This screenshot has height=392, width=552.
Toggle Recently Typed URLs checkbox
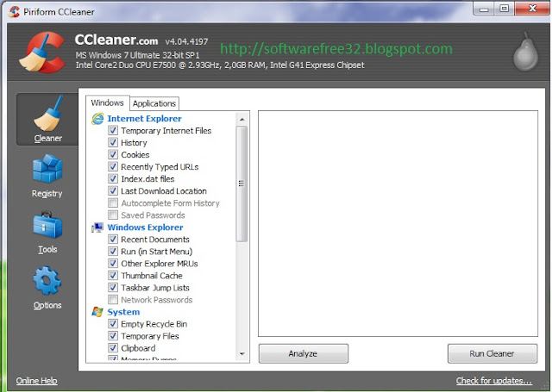113,166
